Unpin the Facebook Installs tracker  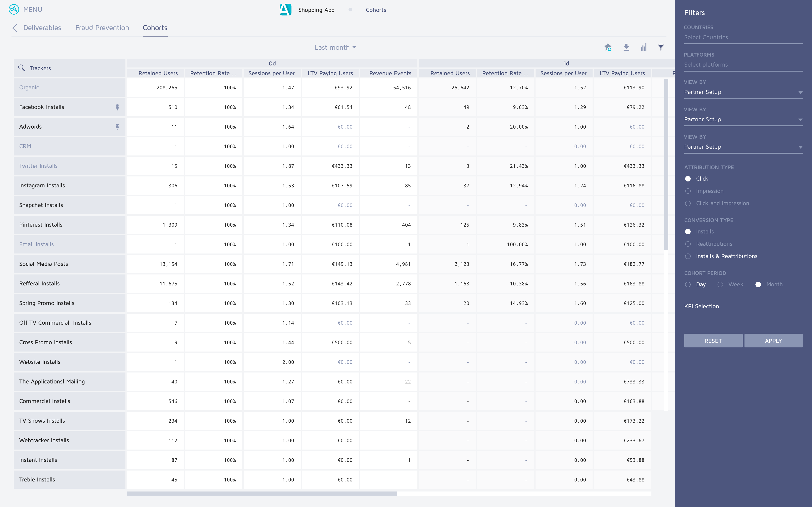click(x=117, y=107)
